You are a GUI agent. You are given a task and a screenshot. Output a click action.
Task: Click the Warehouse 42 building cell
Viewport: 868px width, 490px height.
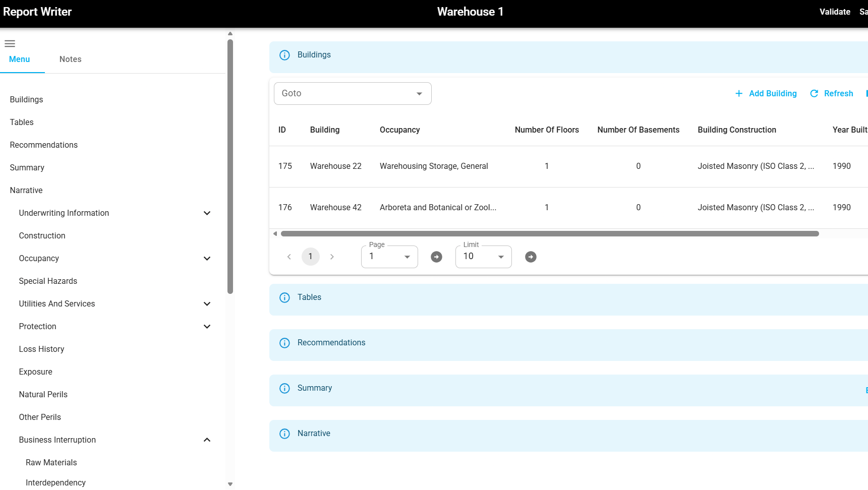coord(336,208)
